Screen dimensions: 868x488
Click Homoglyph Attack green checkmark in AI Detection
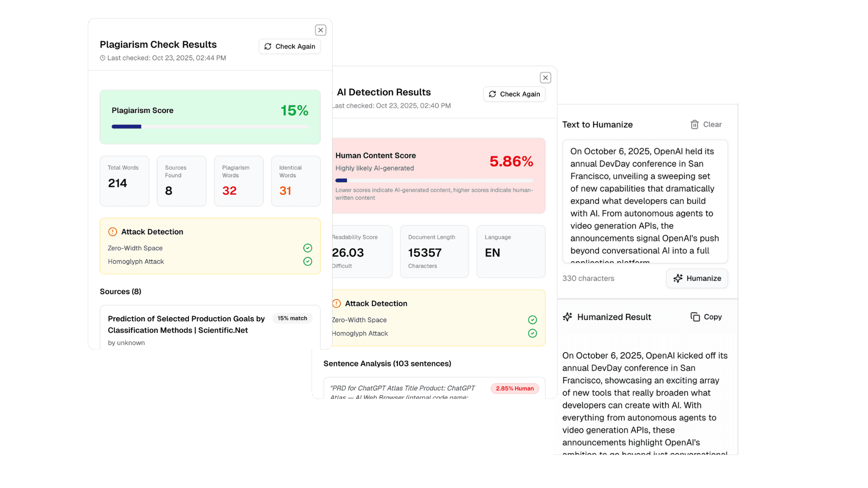tap(532, 333)
